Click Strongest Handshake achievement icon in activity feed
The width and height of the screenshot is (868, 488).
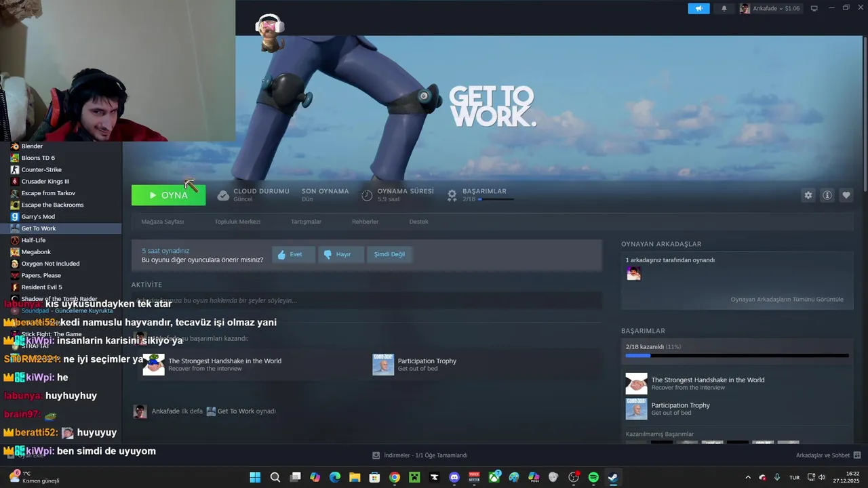pyautogui.click(x=154, y=365)
